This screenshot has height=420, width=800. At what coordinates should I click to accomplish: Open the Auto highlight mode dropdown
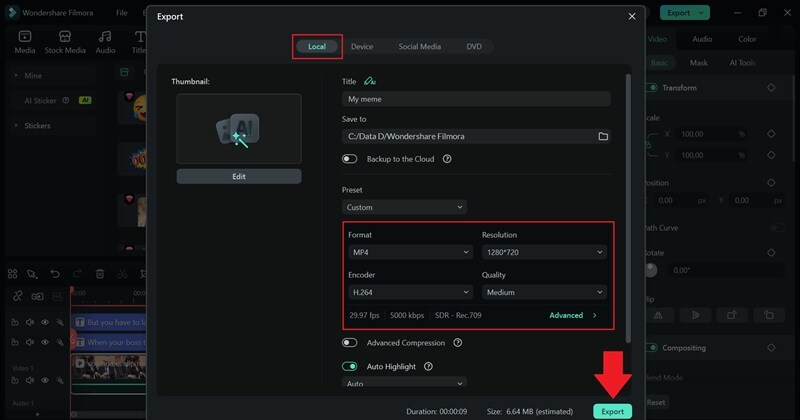pyautogui.click(x=404, y=383)
